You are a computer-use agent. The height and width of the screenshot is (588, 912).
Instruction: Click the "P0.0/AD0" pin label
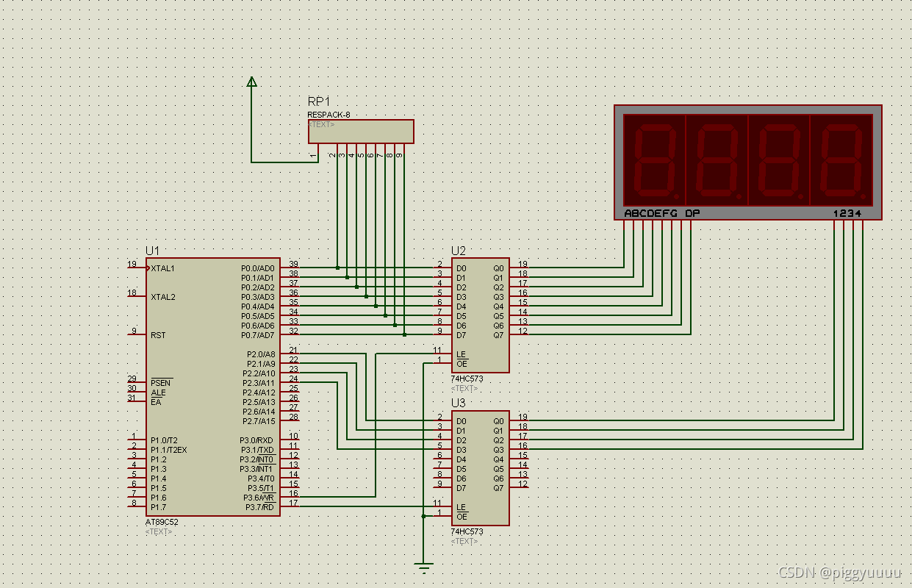[258, 268]
